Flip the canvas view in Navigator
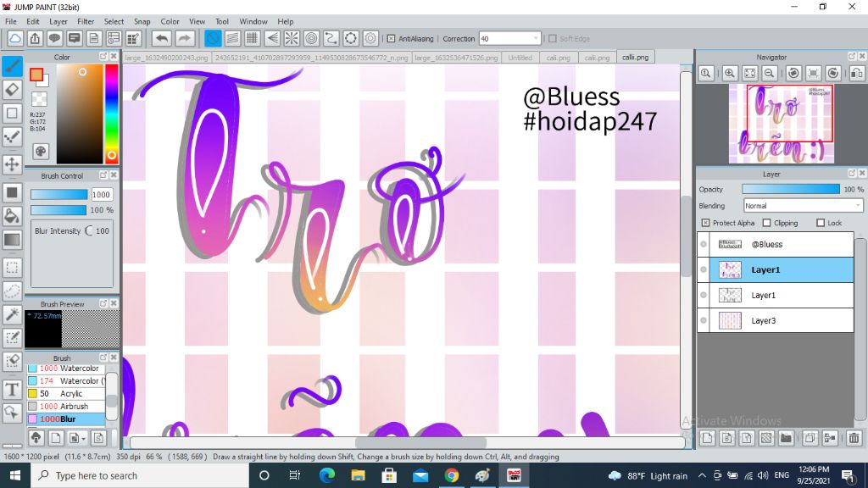The image size is (868, 488). 856,73
